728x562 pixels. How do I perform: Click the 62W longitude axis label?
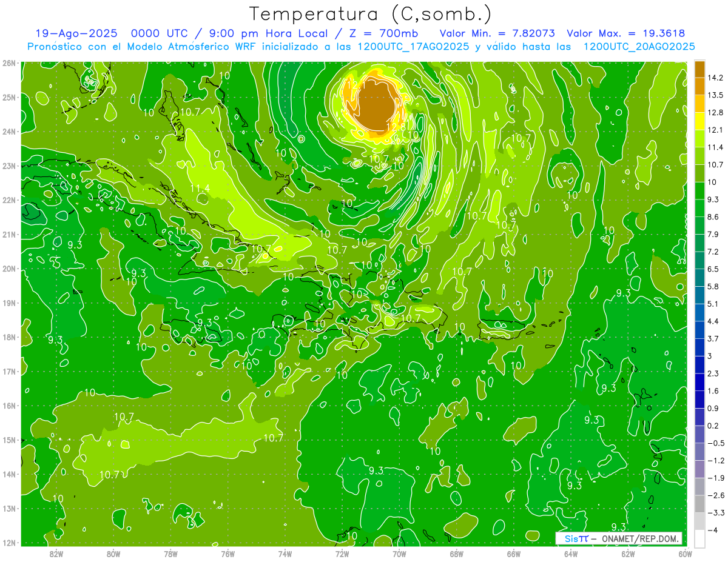(x=629, y=554)
